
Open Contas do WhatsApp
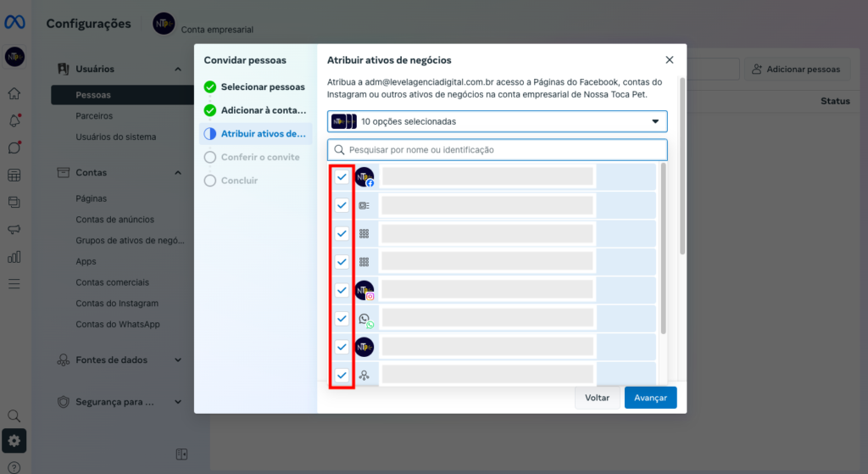point(117,325)
